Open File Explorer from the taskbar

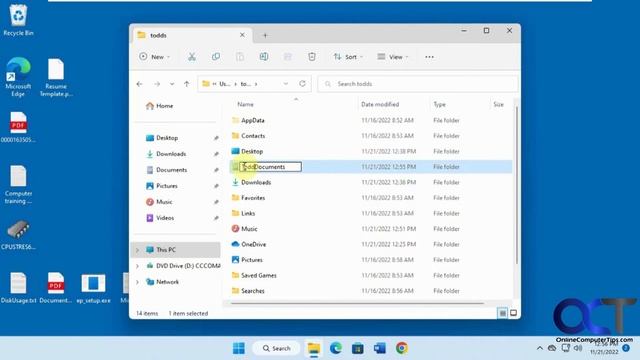tap(314, 348)
